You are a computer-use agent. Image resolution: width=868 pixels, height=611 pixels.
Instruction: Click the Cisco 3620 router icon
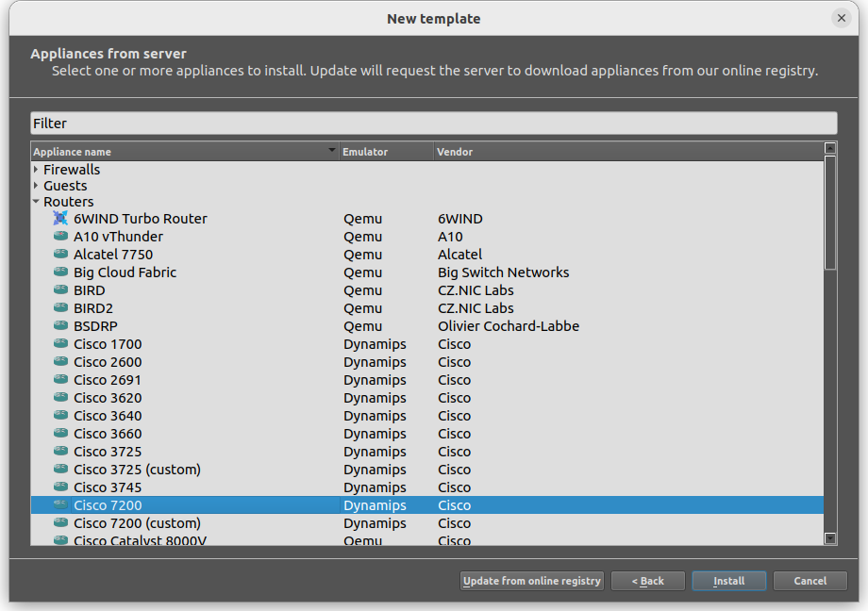[x=60, y=397]
